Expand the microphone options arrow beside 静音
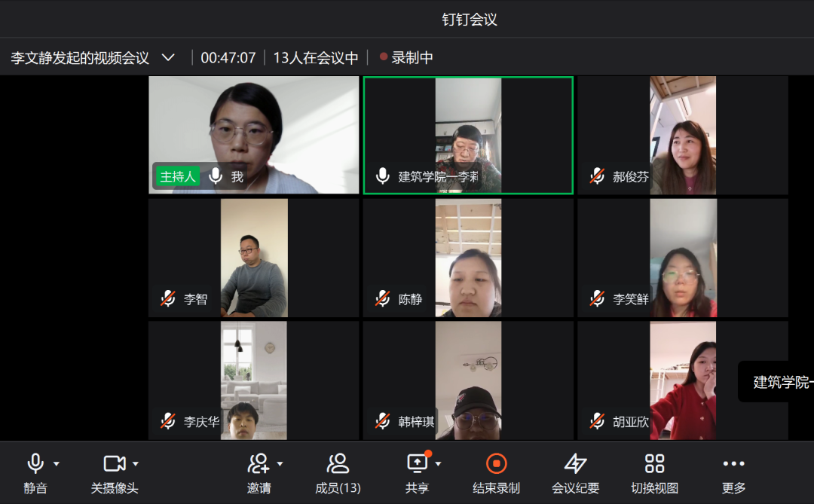Image resolution: width=814 pixels, height=504 pixels. 57,464
